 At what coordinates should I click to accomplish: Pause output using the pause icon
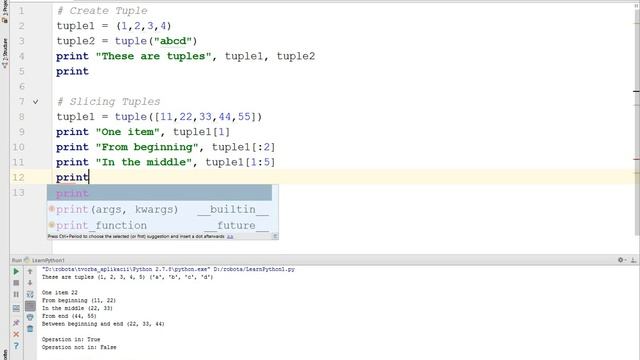pos(16,294)
